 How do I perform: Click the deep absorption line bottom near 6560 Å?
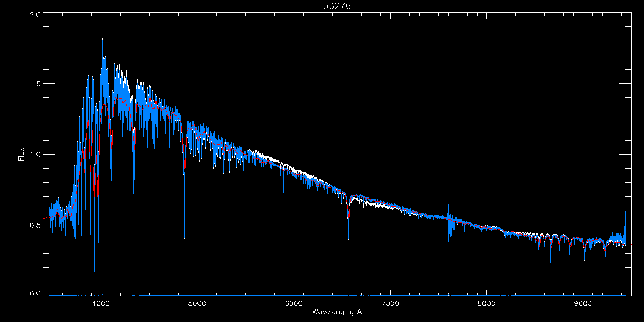point(348,251)
